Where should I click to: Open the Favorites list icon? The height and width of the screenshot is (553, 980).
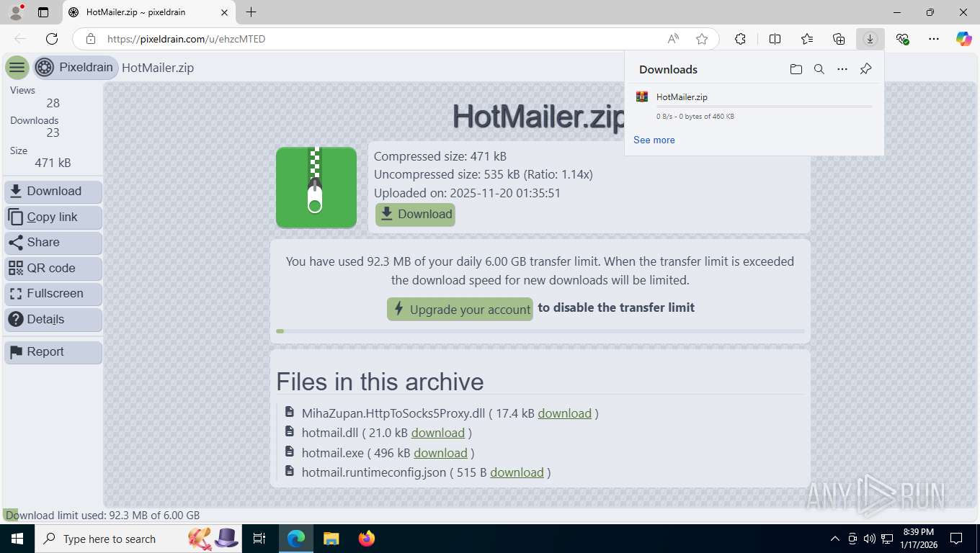[x=806, y=39]
